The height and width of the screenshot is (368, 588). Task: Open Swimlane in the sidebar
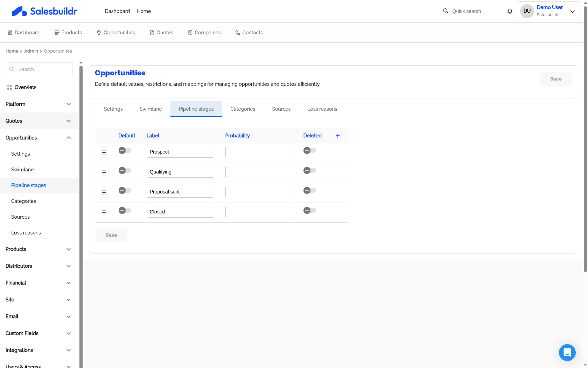pos(39,170)
